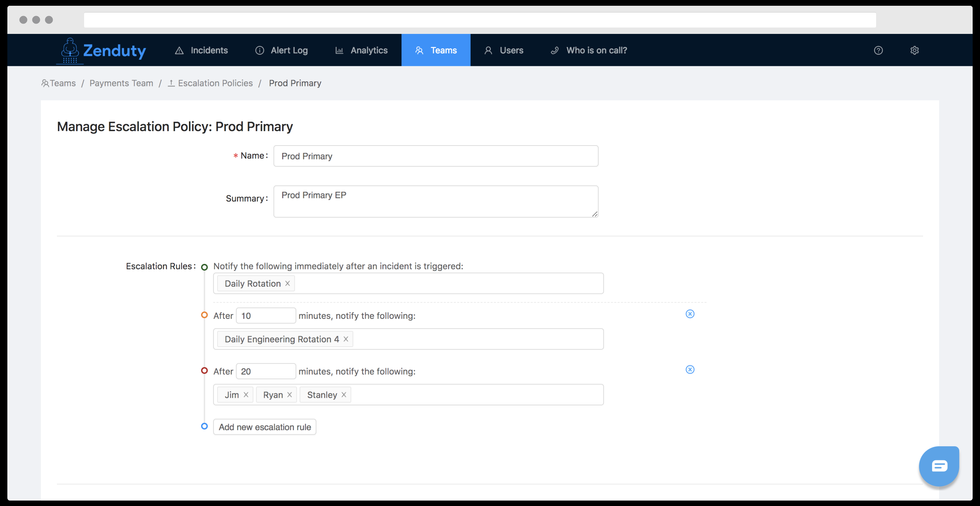Image resolution: width=980 pixels, height=506 pixels.
Task: Open the immediate notify recipients selector
Action: tap(408, 283)
